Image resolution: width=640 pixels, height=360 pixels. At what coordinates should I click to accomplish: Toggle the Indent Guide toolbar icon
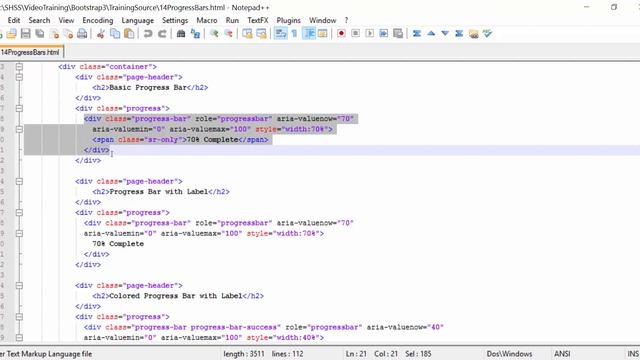[309, 33]
